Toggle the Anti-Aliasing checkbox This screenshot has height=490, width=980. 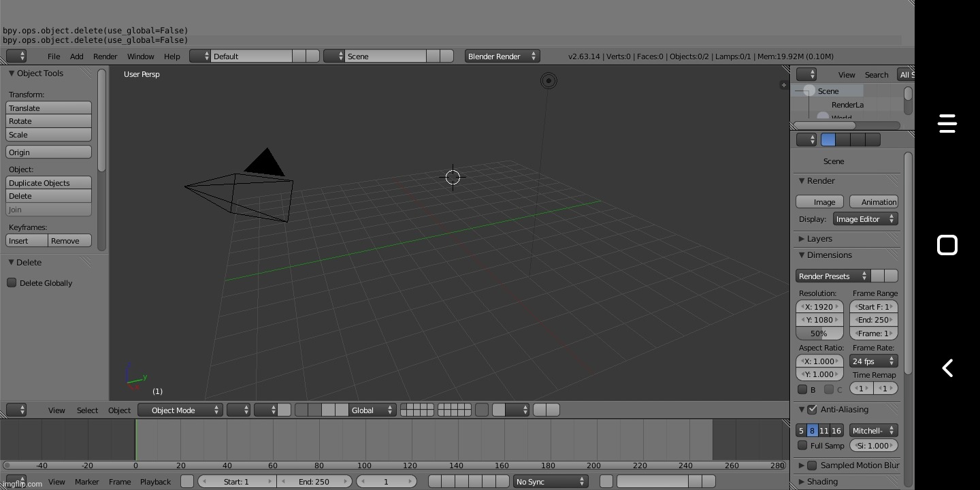(x=812, y=409)
